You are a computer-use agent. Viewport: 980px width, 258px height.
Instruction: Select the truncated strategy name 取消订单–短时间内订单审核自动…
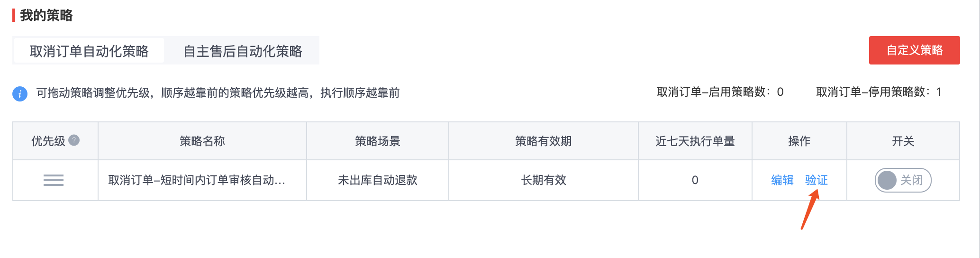(x=197, y=180)
